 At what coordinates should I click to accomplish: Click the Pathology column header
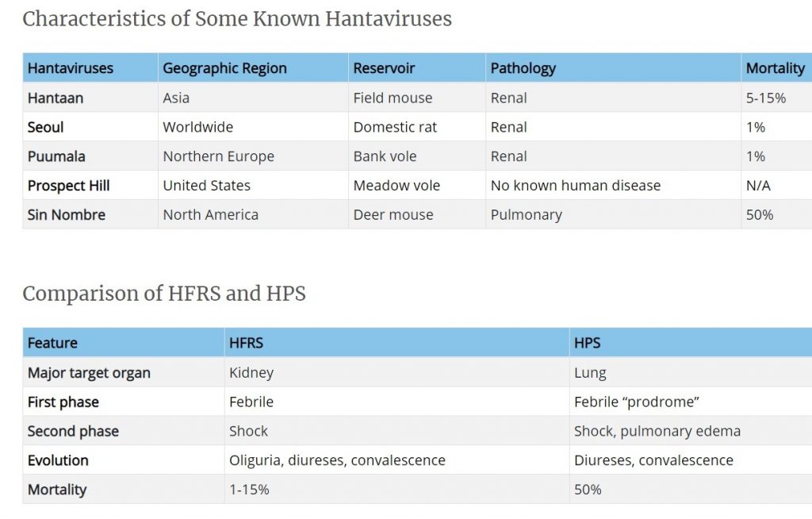pos(523,68)
